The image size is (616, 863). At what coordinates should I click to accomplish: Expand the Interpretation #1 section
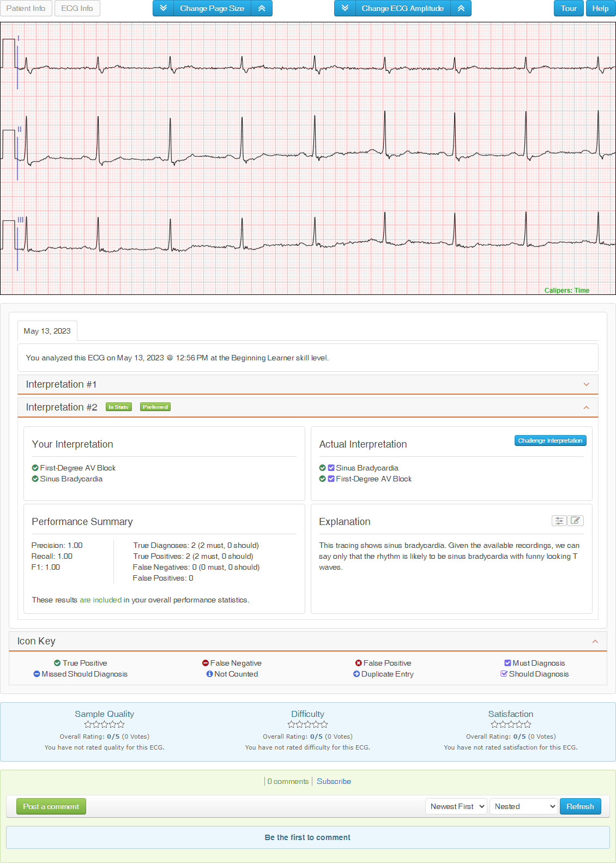[x=586, y=384]
